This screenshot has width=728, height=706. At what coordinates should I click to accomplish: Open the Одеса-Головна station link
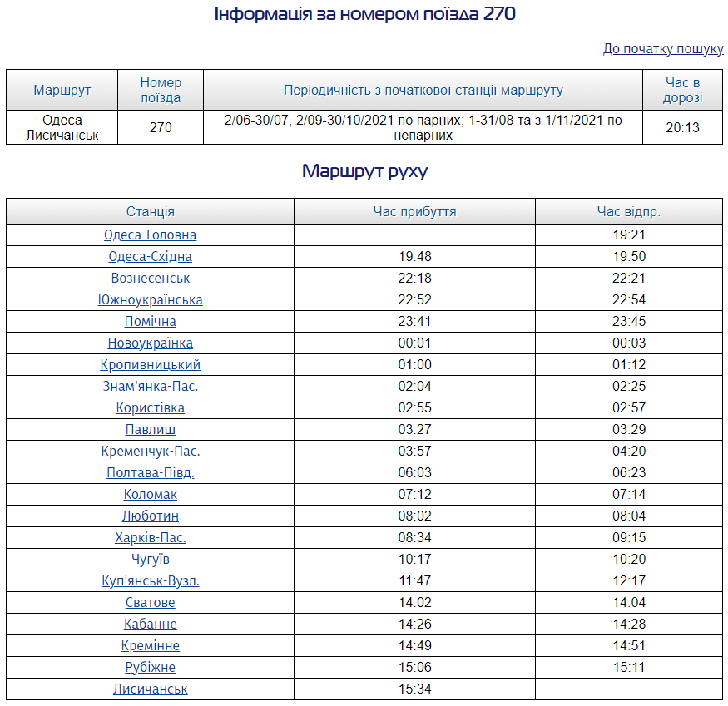pos(151,235)
